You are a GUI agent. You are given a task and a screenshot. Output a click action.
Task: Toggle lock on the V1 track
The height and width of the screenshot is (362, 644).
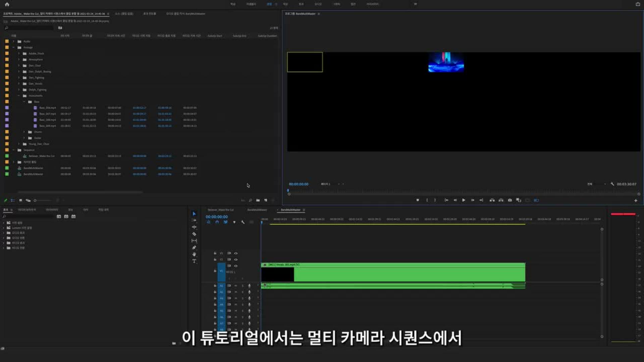[x=215, y=271]
